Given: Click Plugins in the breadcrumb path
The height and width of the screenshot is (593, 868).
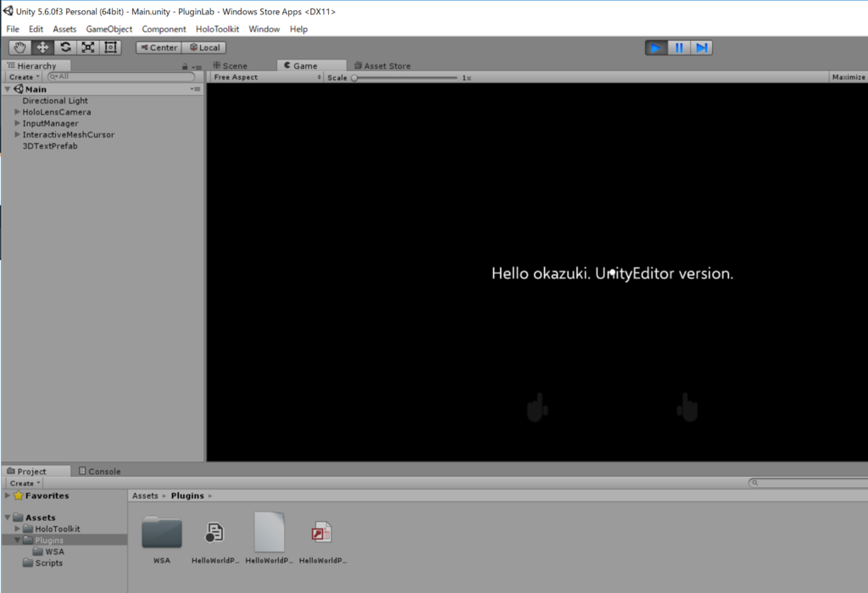Looking at the screenshot, I should click(x=187, y=496).
